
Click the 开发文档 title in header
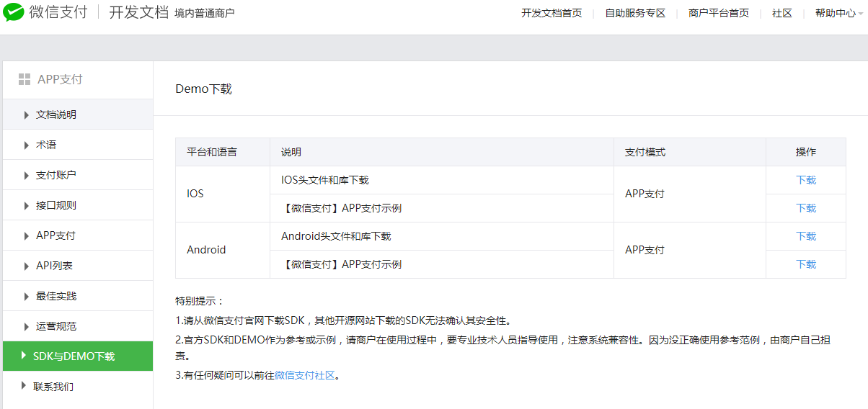click(x=139, y=12)
